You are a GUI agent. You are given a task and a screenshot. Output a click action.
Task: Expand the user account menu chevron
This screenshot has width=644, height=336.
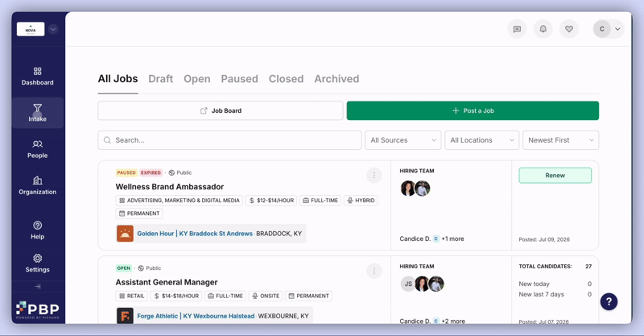pos(617,29)
